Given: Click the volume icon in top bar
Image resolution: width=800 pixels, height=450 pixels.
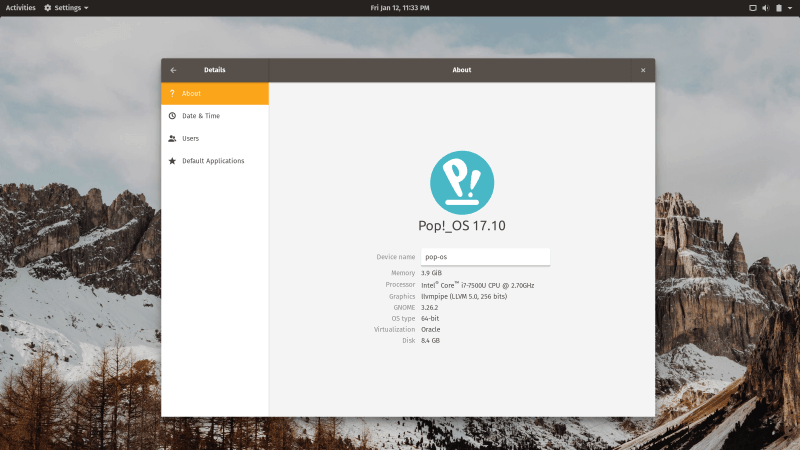Looking at the screenshot, I should pyautogui.click(x=765, y=8).
